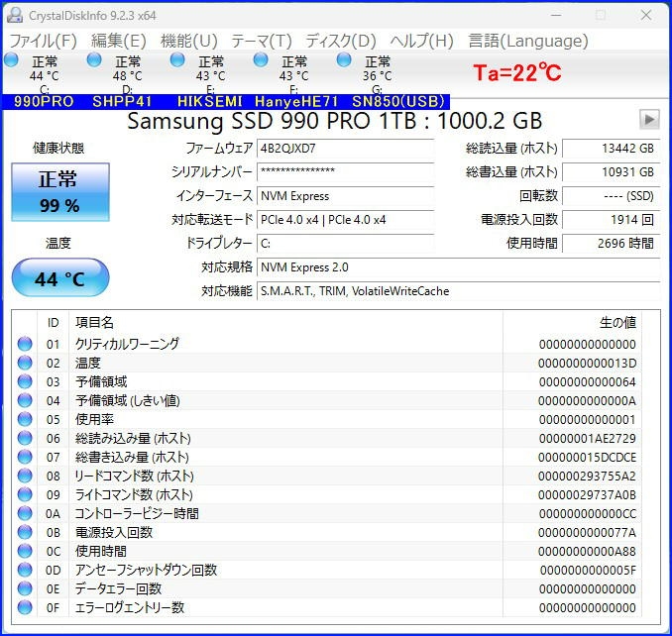Click raw value 00000293755A2
The width and height of the screenshot is (672, 636).
tap(587, 476)
